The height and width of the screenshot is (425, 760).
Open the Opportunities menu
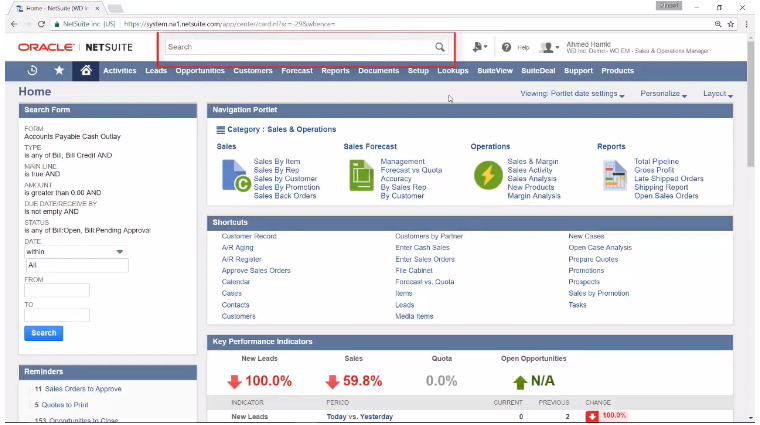(x=200, y=71)
